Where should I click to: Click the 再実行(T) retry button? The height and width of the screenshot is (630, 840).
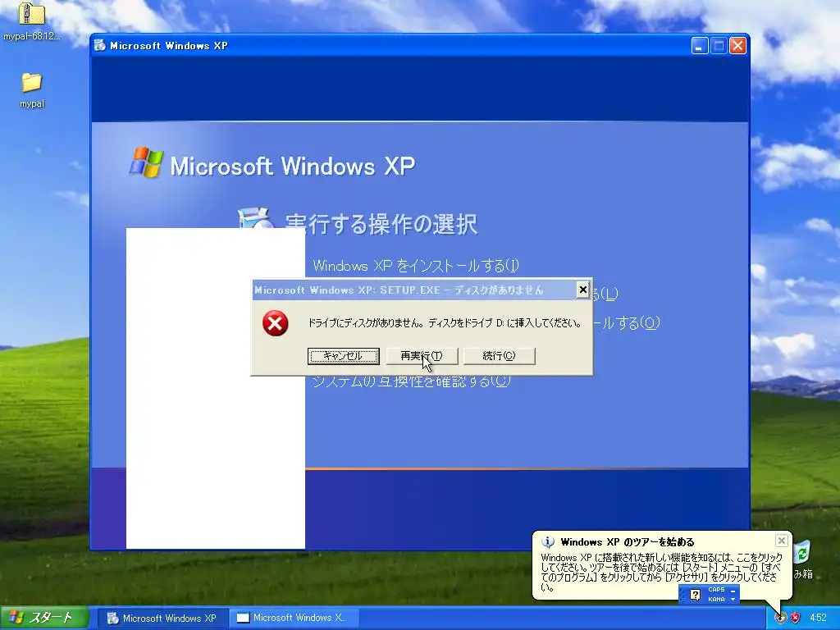pos(422,356)
